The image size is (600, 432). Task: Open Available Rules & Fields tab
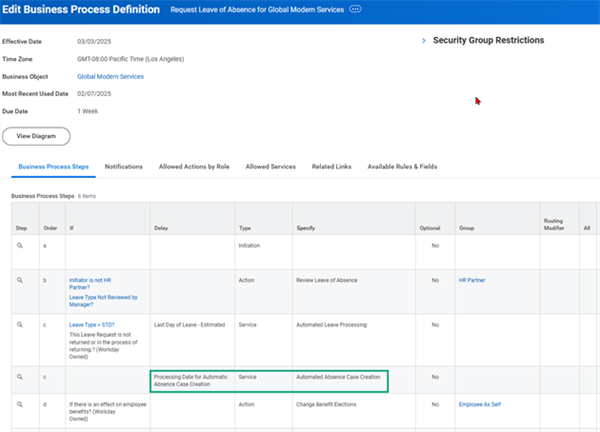coord(402,167)
